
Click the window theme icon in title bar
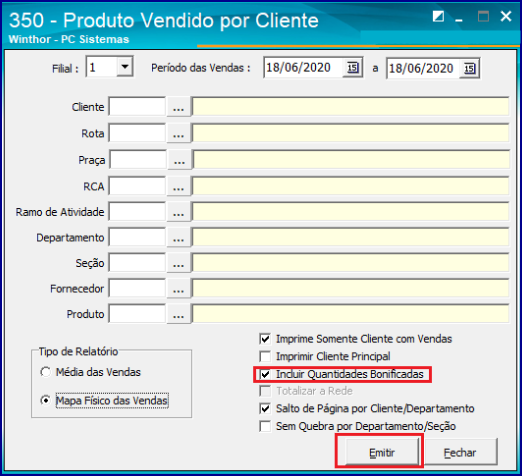point(438,16)
